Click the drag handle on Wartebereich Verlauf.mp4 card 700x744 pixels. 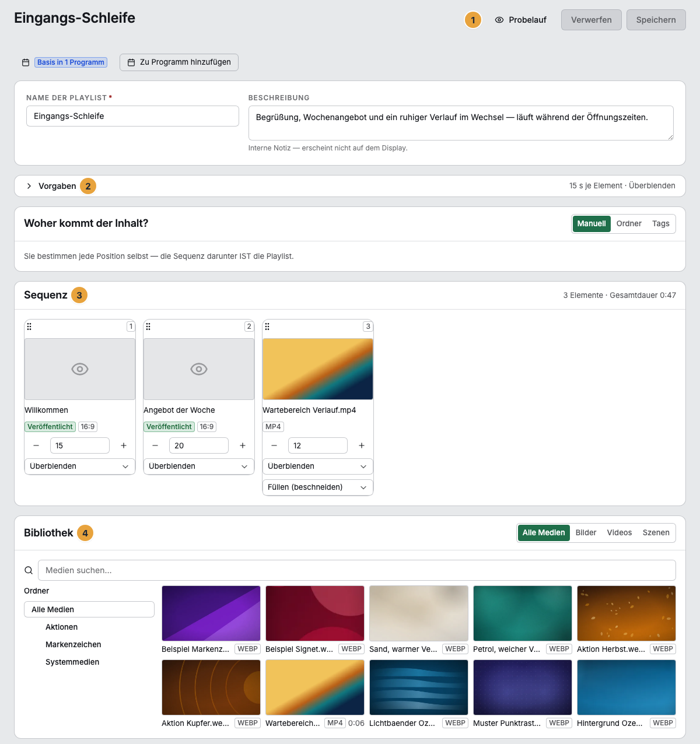point(267,327)
